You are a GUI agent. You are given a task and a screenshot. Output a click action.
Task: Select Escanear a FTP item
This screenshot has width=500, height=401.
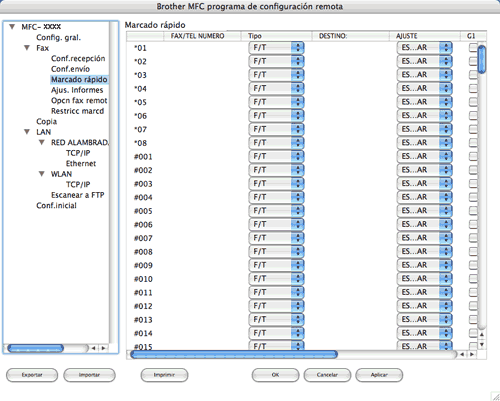click(77, 195)
